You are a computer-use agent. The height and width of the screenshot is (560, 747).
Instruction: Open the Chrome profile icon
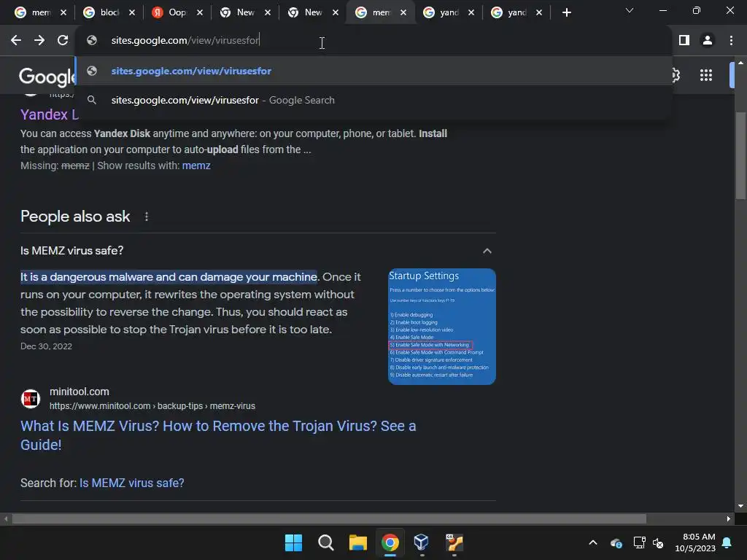click(708, 41)
